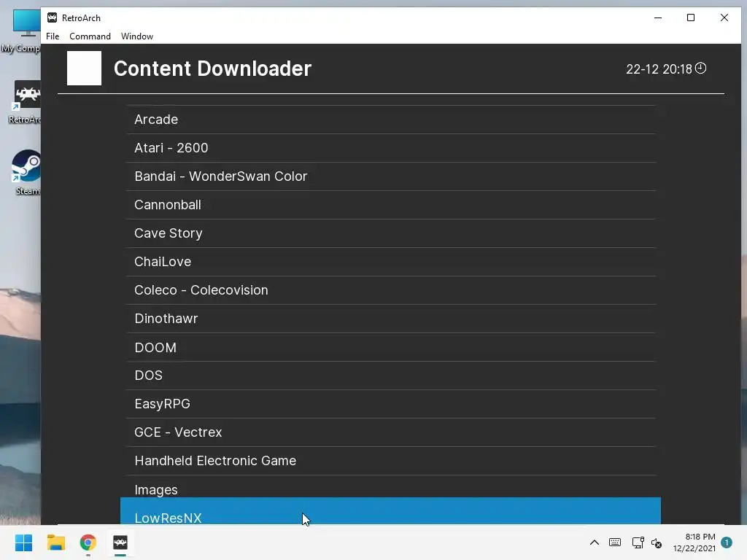The height and width of the screenshot is (560, 747).
Task: Select the Atari - 2600 entry
Action: [x=391, y=148]
